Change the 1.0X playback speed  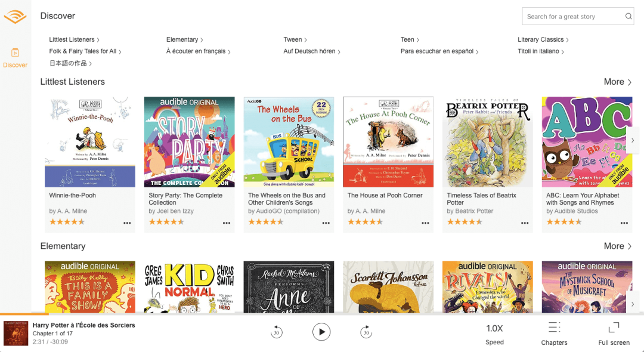point(494,329)
